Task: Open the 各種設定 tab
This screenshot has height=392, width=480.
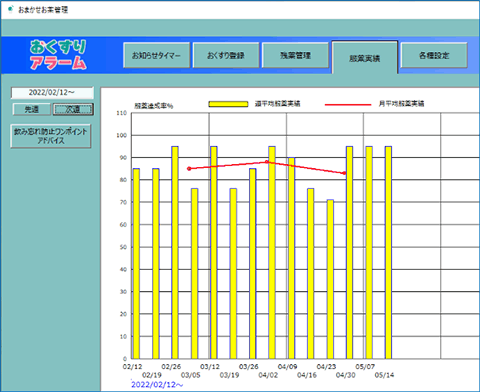Action: (434, 55)
